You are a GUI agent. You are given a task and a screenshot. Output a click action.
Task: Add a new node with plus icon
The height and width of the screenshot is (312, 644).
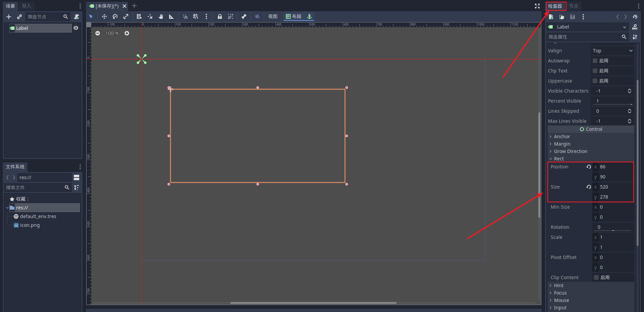9,17
